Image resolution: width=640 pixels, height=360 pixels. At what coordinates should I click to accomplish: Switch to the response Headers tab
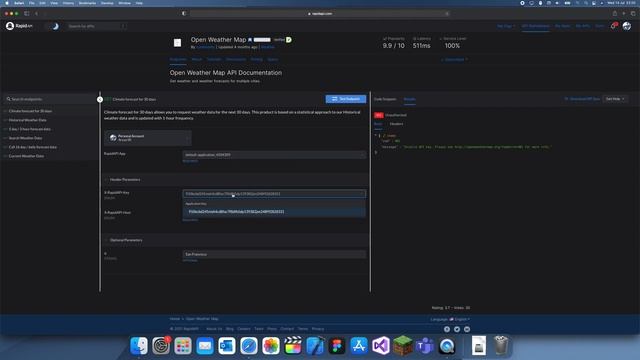(396, 124)
